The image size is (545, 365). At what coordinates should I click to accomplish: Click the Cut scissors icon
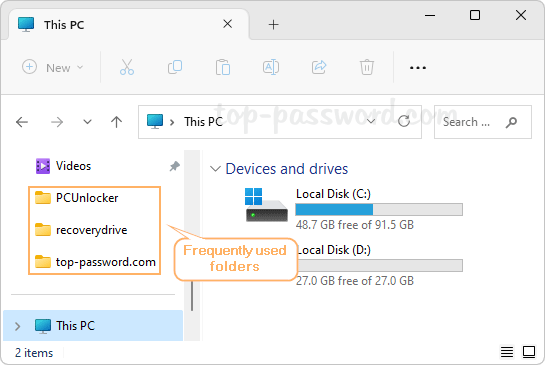(x=127, y=67)
